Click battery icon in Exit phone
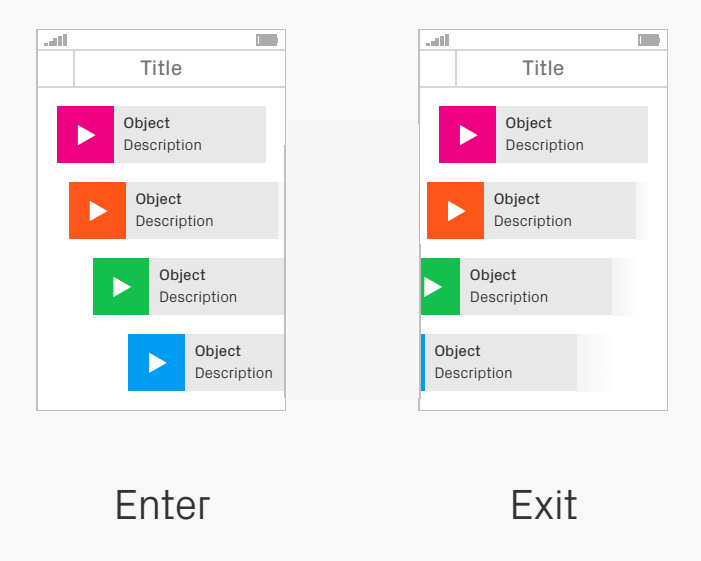Image resolution: width=701 pixels, height=561 pixels. [649, 40]
